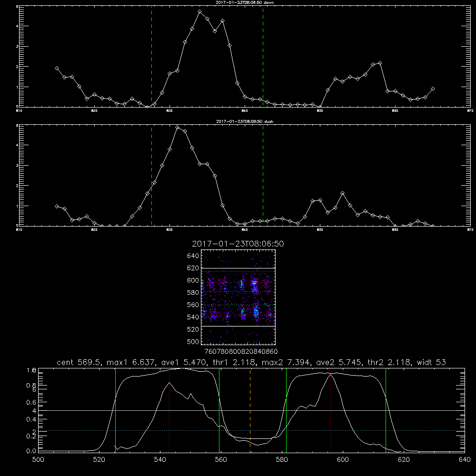This screenshot has width=476, height=476.
Task: Click the blue dotted horizontal threshold line in bottom plot
Action: 251,430
